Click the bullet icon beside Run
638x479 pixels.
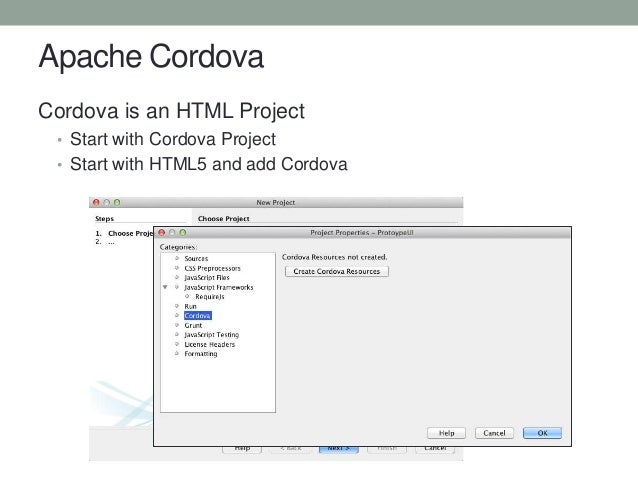coord(177,306)
